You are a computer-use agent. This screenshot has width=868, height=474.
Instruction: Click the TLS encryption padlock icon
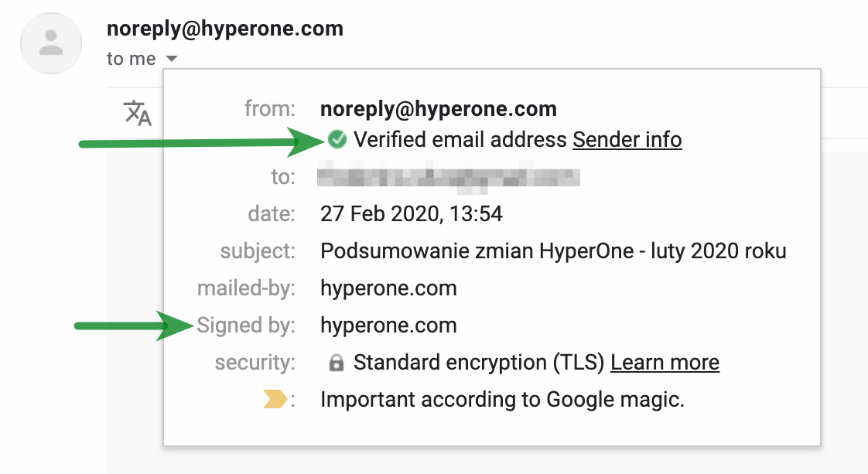[336, 363]
